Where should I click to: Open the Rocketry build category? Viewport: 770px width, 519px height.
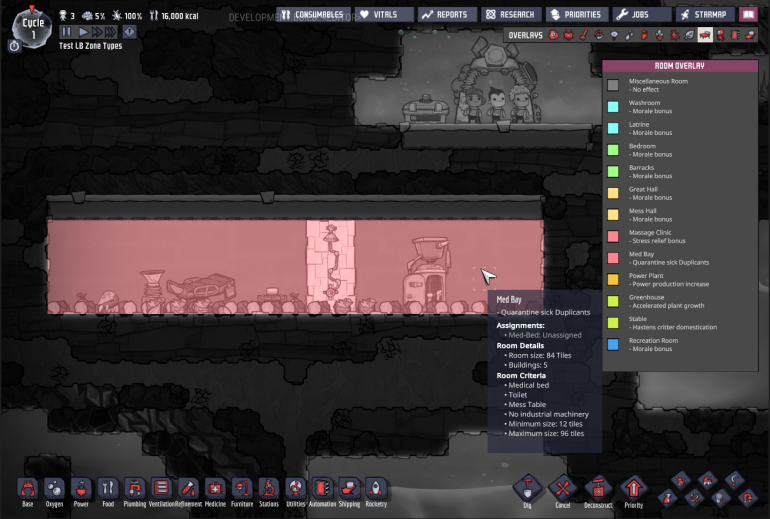376,489
